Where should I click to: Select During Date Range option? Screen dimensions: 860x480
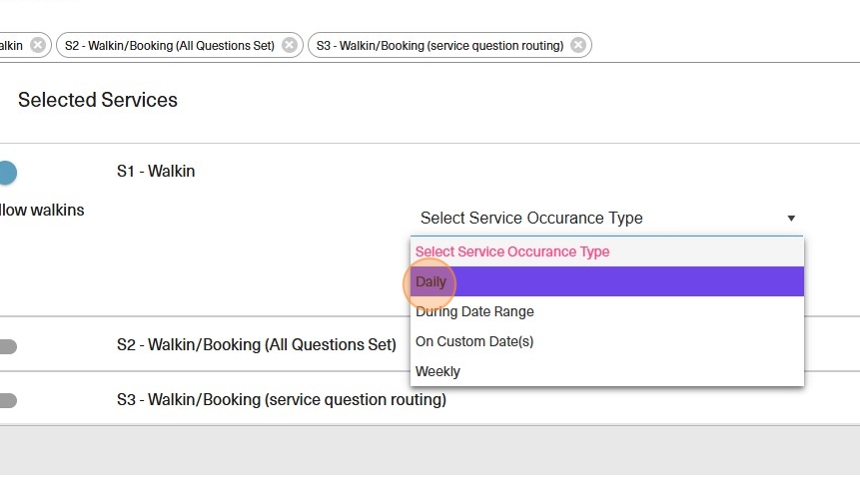click(474, 312)
